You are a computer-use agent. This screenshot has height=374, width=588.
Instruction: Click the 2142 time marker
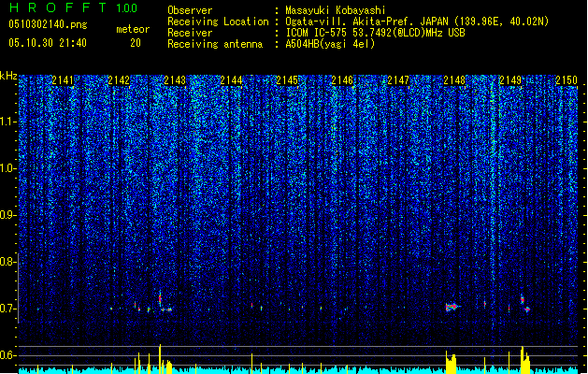coord(119,80)
